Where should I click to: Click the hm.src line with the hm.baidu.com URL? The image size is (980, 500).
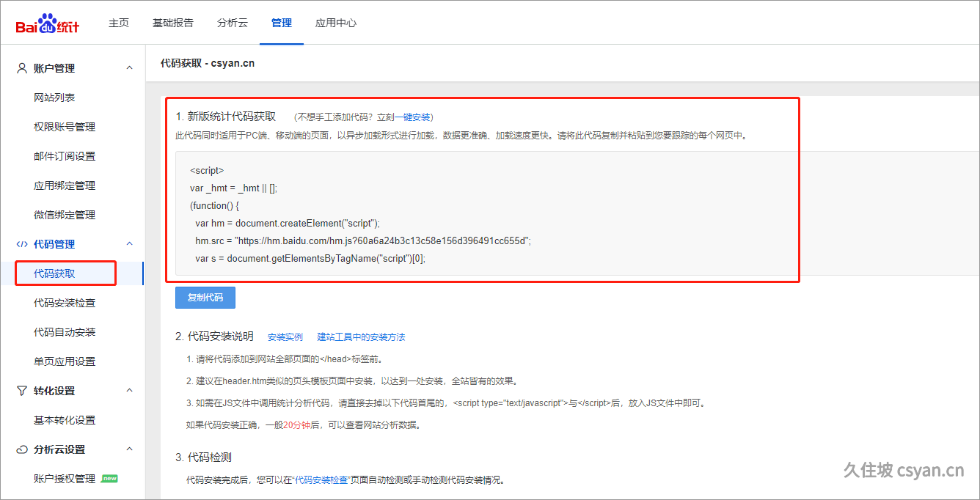click(363, 240)
